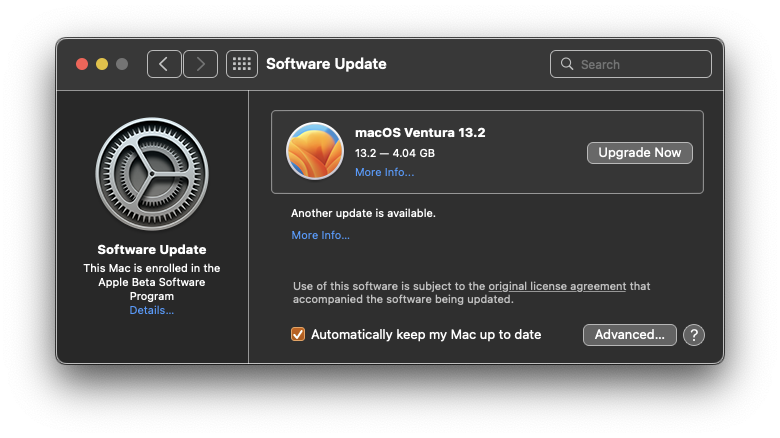Focus the Search text field

pos(642,64)
